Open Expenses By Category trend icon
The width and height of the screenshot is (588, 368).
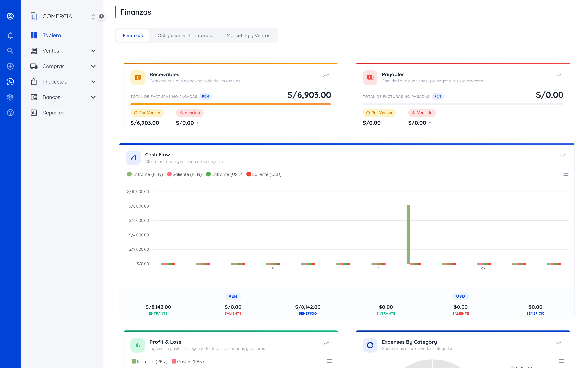[x=558, y=343]
